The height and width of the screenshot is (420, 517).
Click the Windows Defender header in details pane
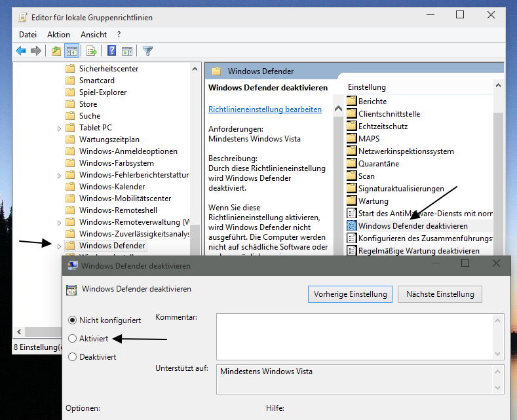[261, 71]
